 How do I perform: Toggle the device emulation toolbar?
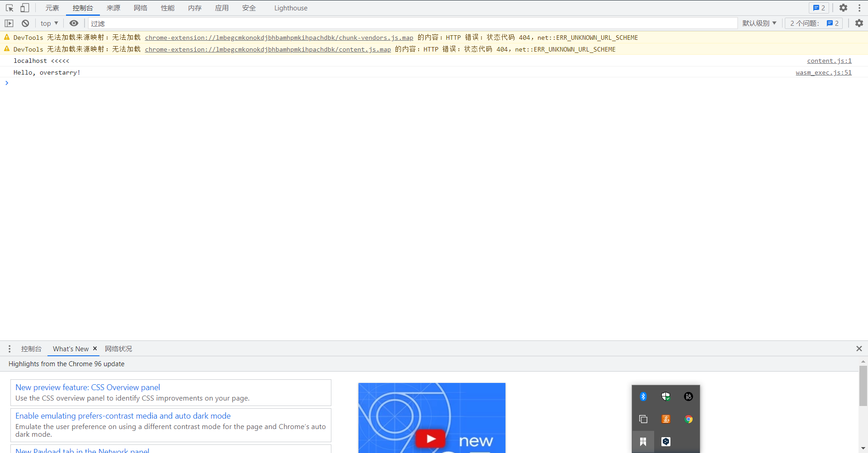tap(24, 8)
